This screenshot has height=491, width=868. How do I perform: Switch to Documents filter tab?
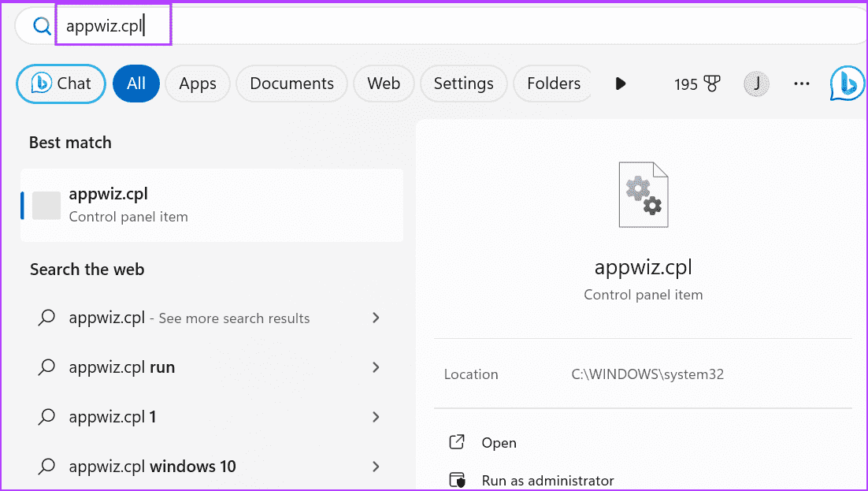[x=291, y=84]
